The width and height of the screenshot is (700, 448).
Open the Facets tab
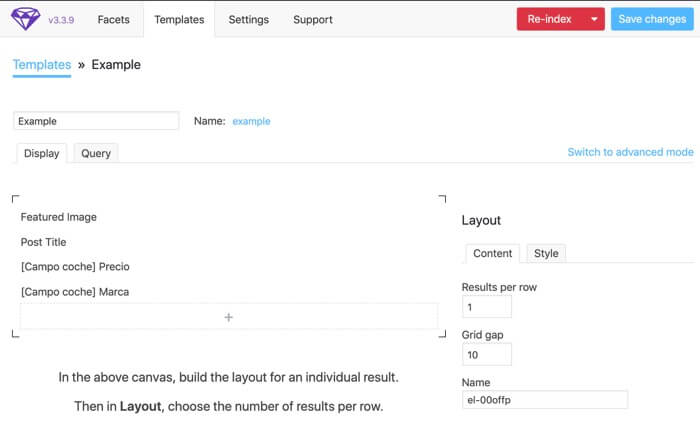pyautogui.click(x=114, y=19)
